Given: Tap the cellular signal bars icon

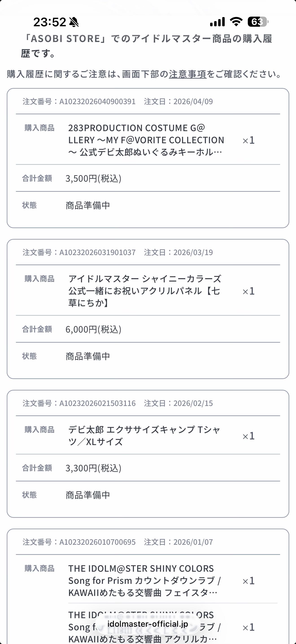Looking at the screenshot, I should coord(217,22).
